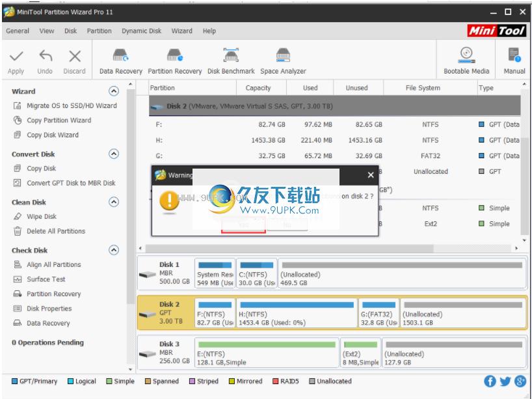532x399 pixels.
Task: Click the partition list vertical scrollbar
Action: [525, 186]
